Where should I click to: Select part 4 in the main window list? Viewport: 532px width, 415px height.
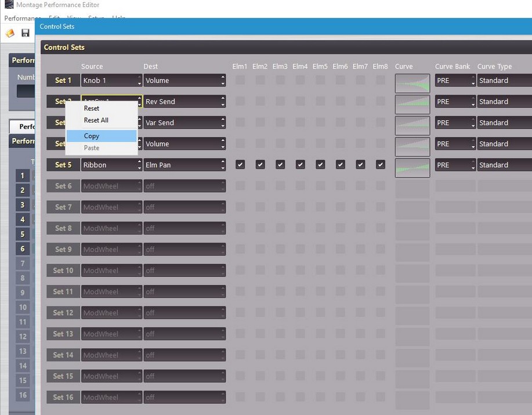[23, 219]
